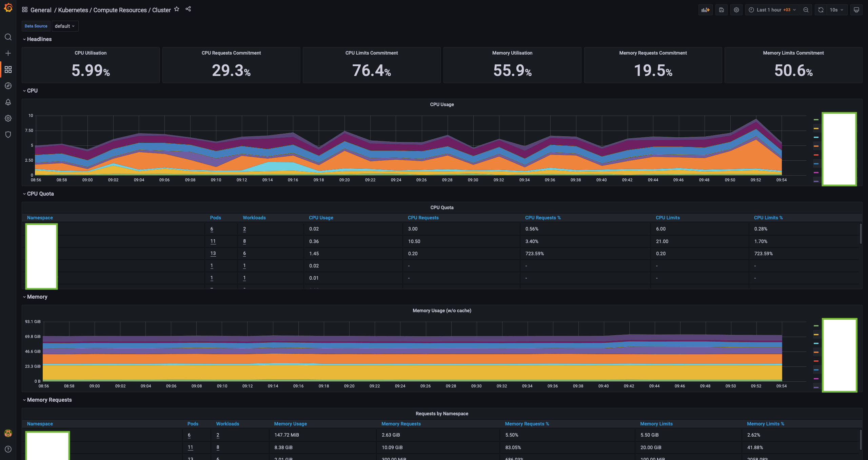Viewport: 868px width, 460px height.
Task: Sort by Memory Limits % column header
Action: (x=766, y=424)
